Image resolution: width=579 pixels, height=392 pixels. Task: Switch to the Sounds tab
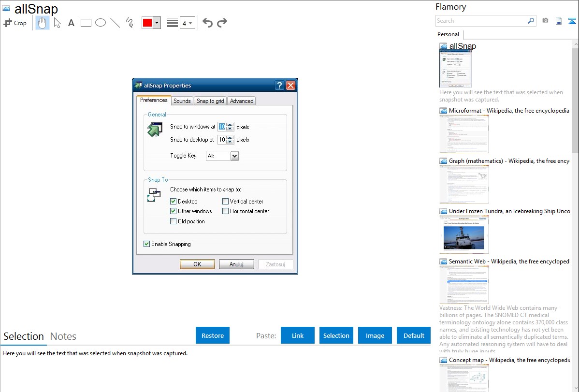(182, 101)
